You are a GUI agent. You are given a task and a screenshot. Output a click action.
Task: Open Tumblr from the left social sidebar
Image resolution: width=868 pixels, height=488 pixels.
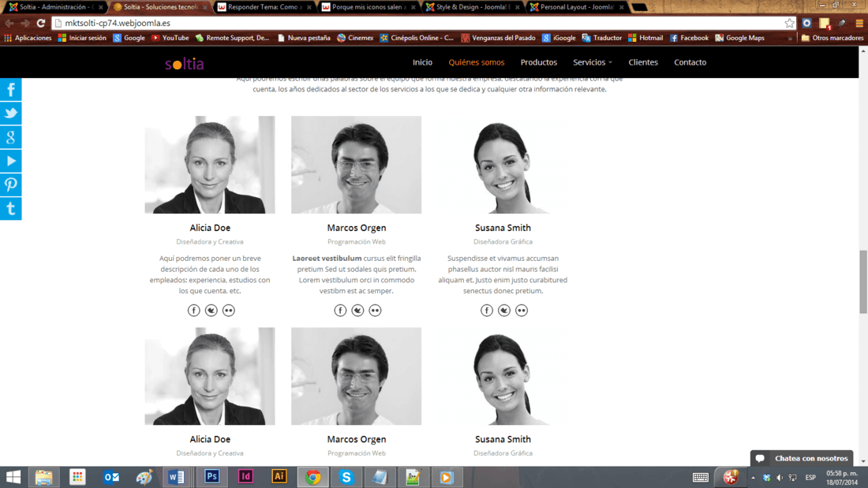click(x=10, y=209)
